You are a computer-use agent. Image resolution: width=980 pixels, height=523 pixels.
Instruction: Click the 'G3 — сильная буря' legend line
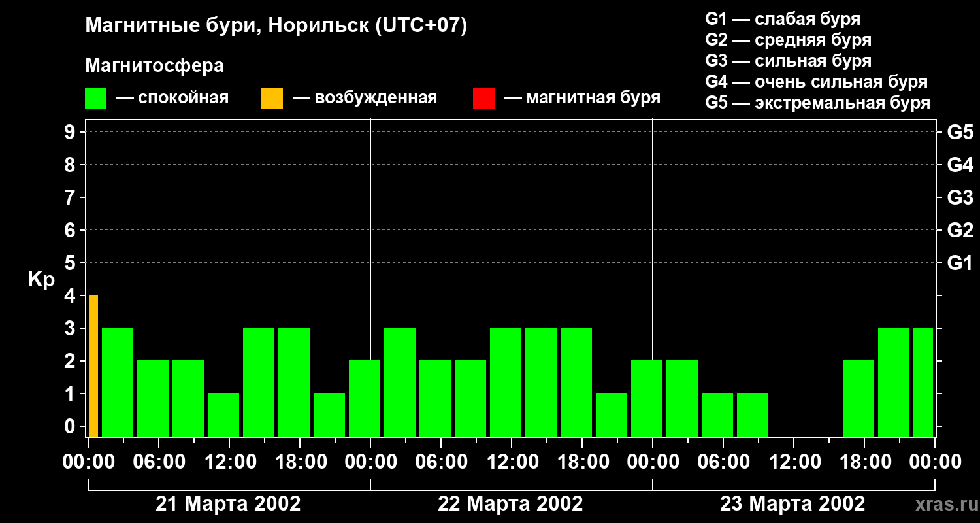pyautogui.click(x=789, y=61)
